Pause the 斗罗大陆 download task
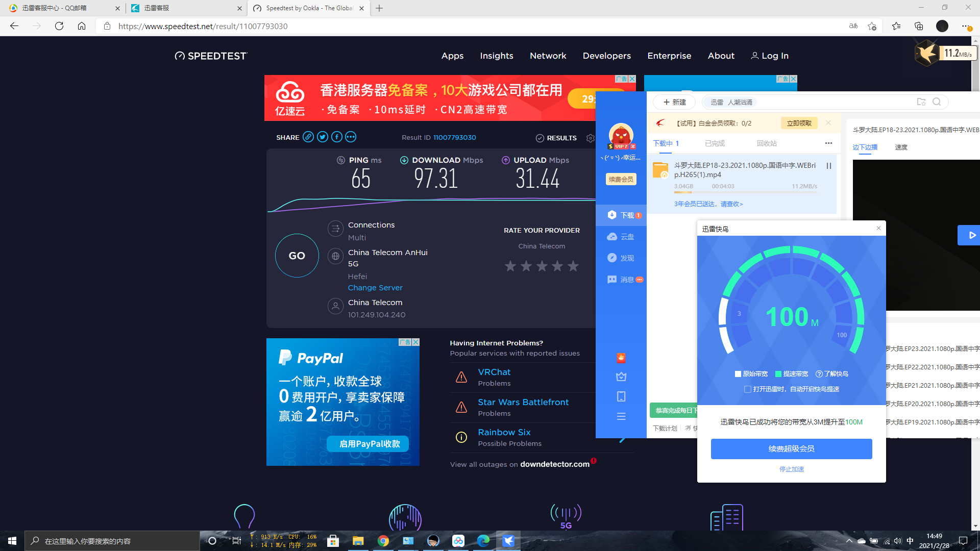 pyautogui.click(x=829, y=166)
